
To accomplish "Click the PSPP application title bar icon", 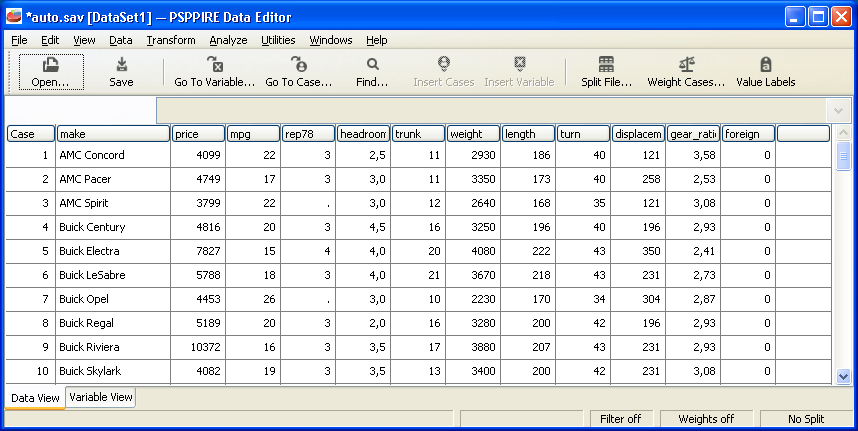I will pos(14,16).
